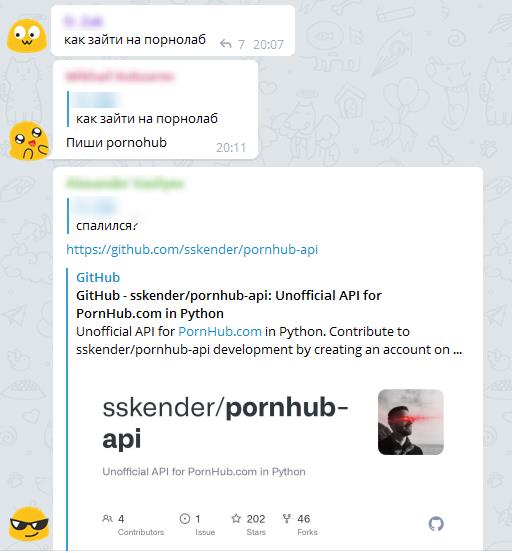Open the googly-eyed blob avatar of first sender

tap(27, 36)
